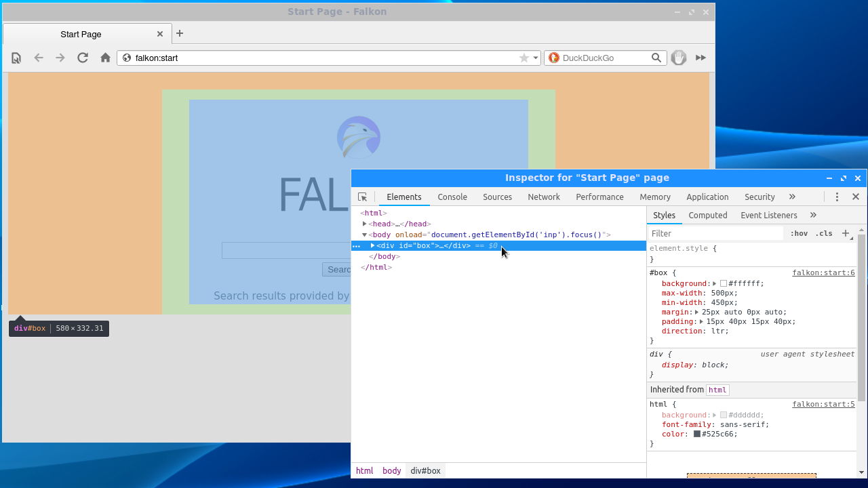Open the #dddddd background color swatch

click(x=724, y=415)
